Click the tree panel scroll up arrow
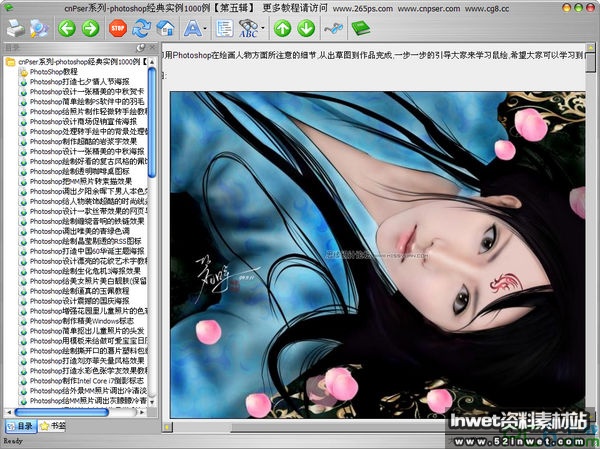Screen dimensions: 600x449 pos(152,62)
